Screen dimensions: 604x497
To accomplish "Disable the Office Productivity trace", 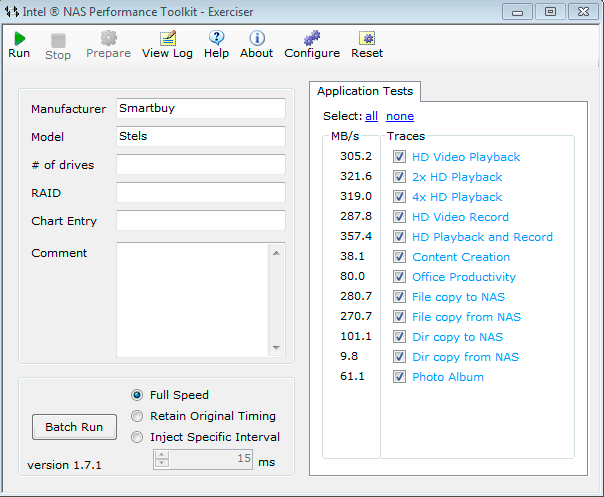I will pyautogui.click(x=399, y=277).
